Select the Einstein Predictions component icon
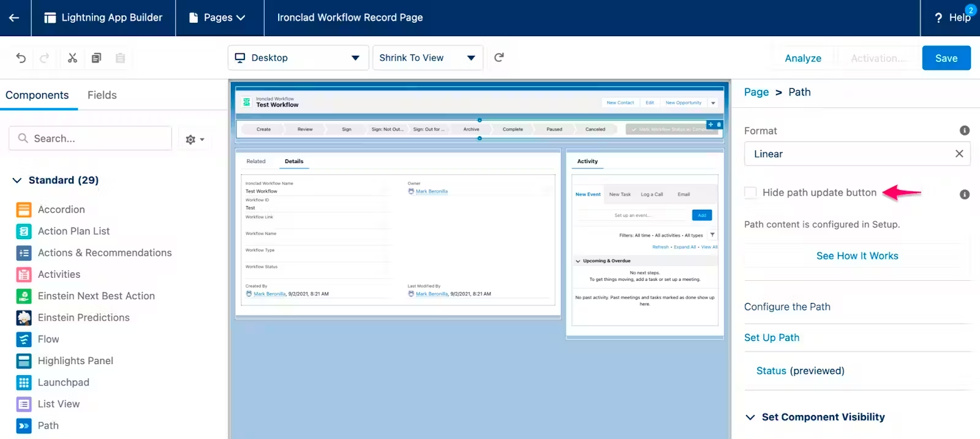Screen dimensions: 980x439 24,318
